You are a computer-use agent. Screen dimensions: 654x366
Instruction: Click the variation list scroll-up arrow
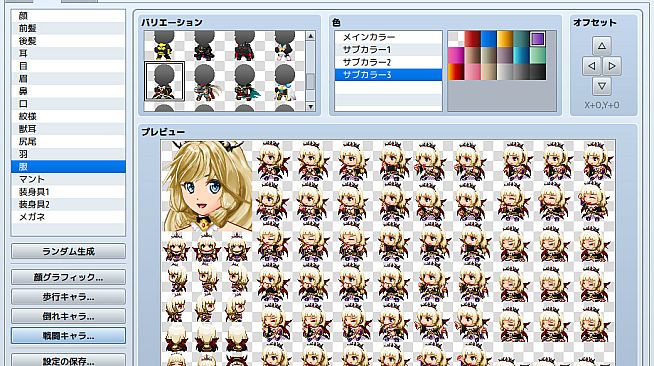click(x=310, y=36)
